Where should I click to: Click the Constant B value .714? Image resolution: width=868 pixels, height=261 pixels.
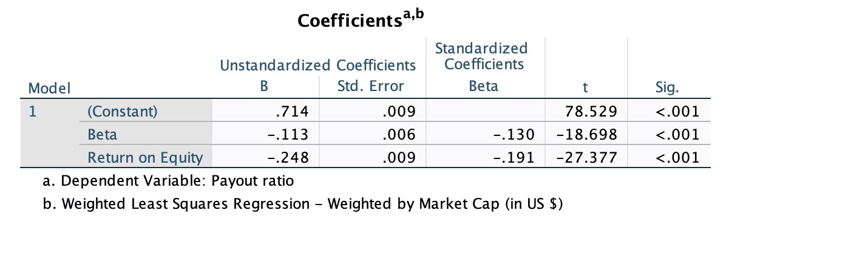(x=293, y=111)
